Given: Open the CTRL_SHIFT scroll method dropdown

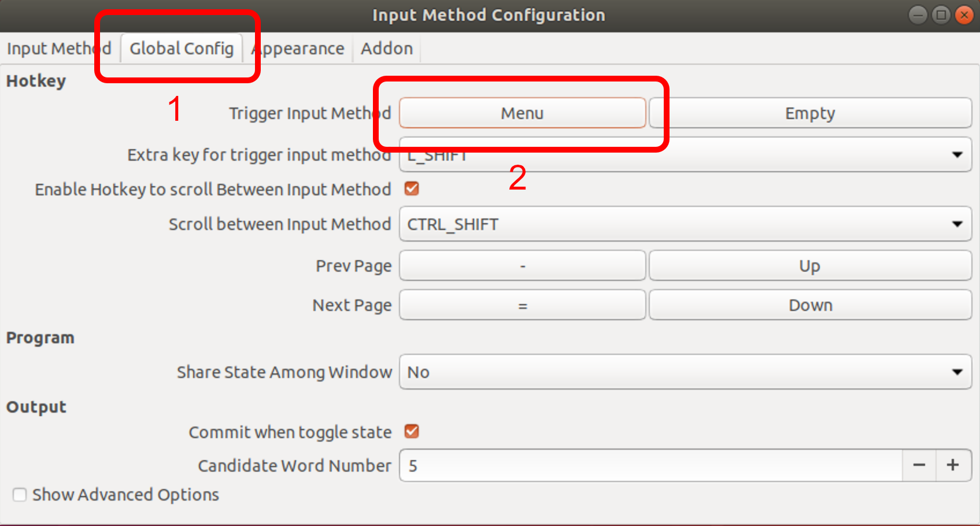Looking at the screenshot, I should (685, 224).
